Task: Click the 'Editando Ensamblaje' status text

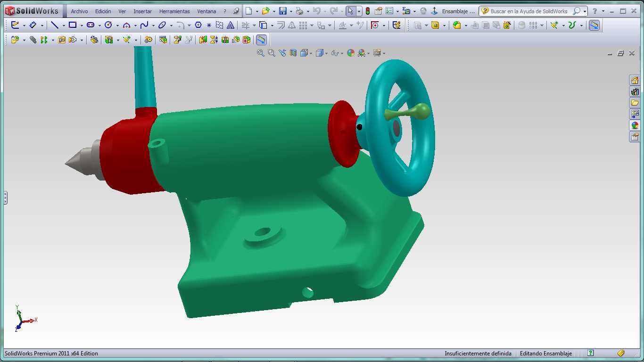Action: click(x=546, y=354)
